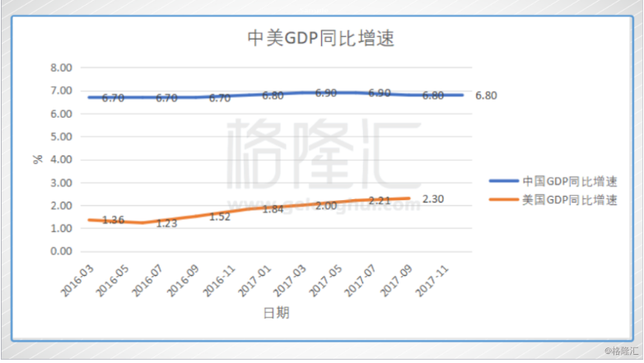Click the 1.23 data label
644x363 pixels.
click(x=166, y=223)
